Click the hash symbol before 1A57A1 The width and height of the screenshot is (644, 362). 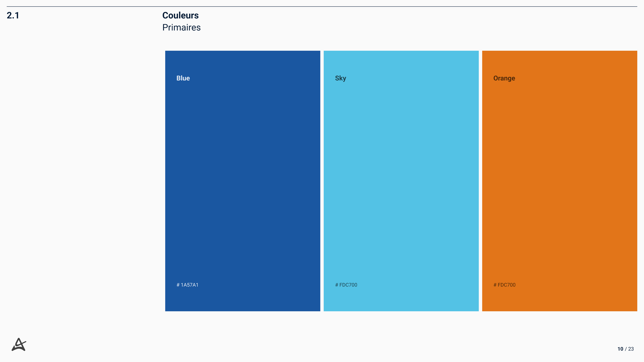click(x=178, y=285)
